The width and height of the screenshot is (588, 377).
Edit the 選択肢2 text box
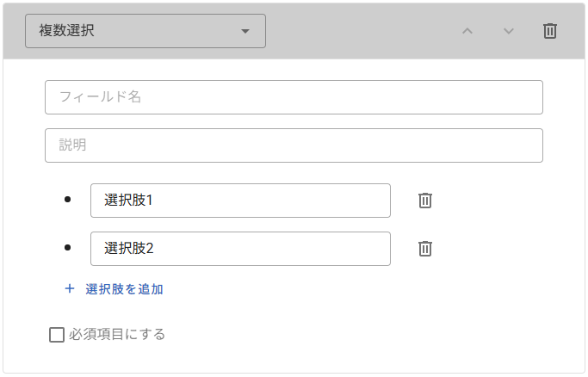click(x=240, y=249)
